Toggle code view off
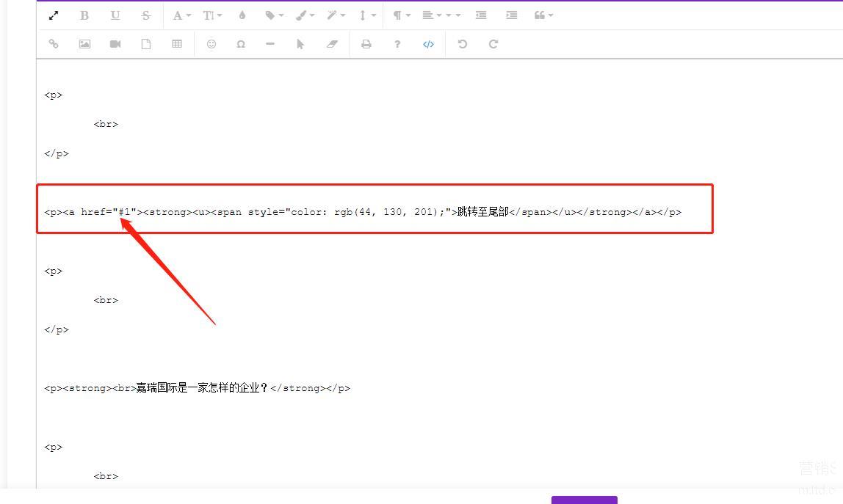Viewport: 843px width, 504px height. click(x=428, y=44)
